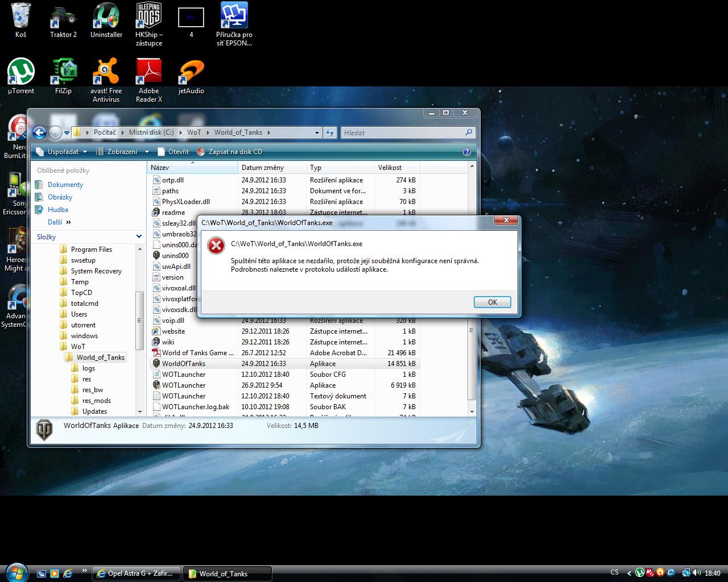Open the Zobrazení views dropdown
The width and height of the screenshot is (728, 582).
click(122, 152)
